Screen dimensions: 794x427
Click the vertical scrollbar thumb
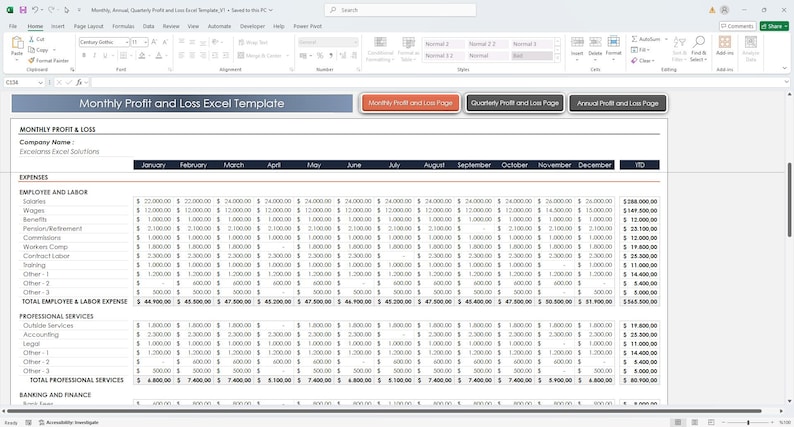(789, 200)
